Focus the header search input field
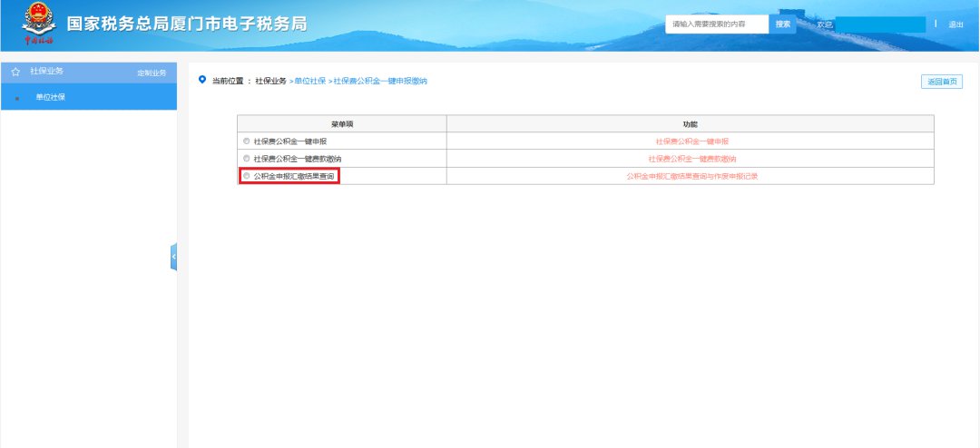Image resolution: width=980 pixels, height=448 pixels. pos(717,24)
